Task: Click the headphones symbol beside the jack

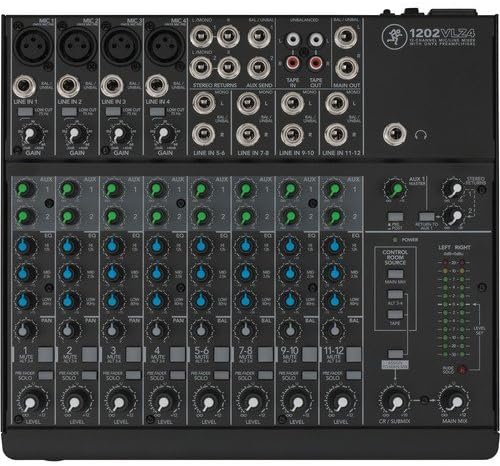Action: pyautogui.click(x=421, y=135)
